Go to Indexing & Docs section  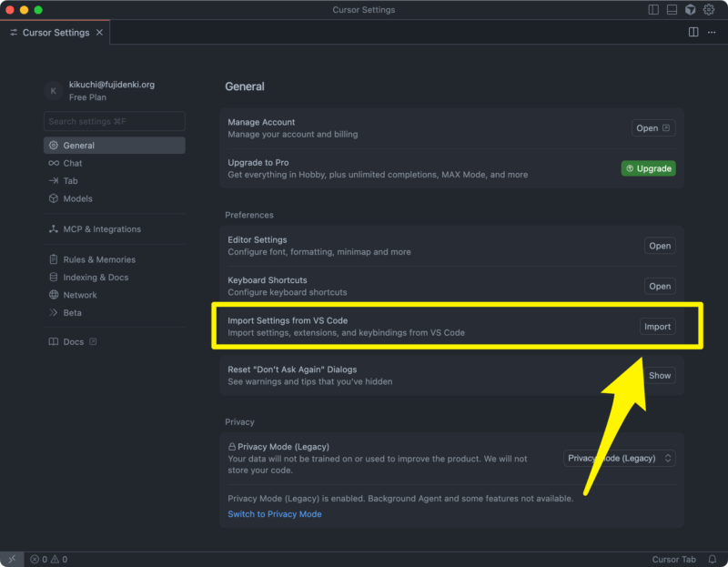115,278
